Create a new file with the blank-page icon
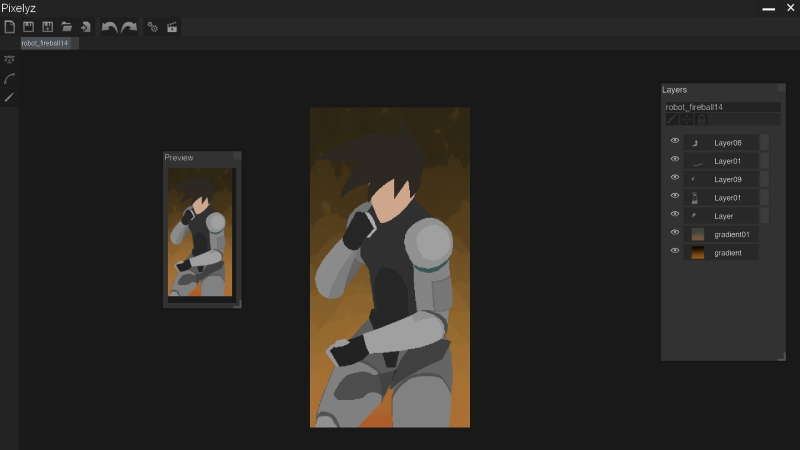This screenshot has width=800, height=450. (x=10, y=27)
